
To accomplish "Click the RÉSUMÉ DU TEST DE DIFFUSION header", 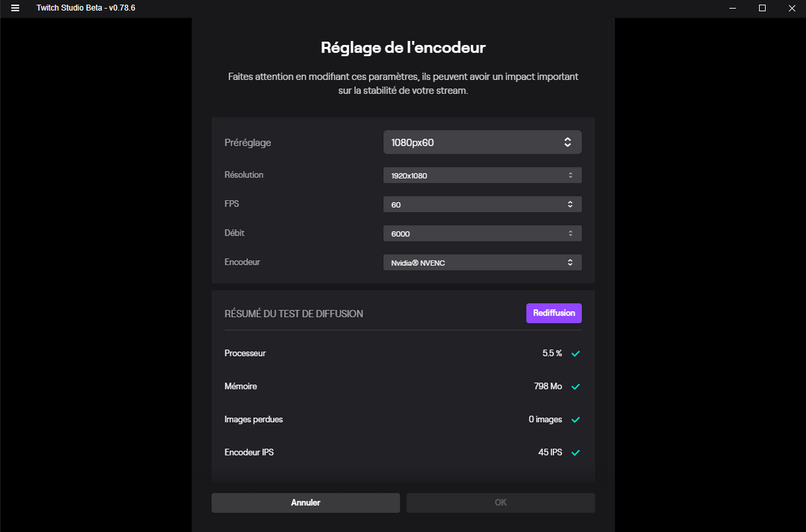I will click(x=294, y=314).
